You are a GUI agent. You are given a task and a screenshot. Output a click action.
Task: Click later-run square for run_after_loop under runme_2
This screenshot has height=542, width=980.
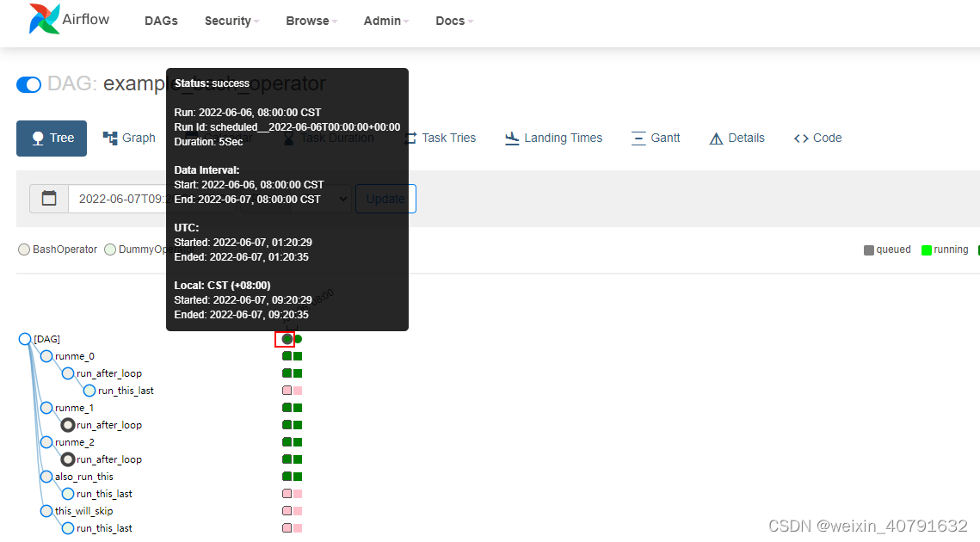[x=298, y=459]
